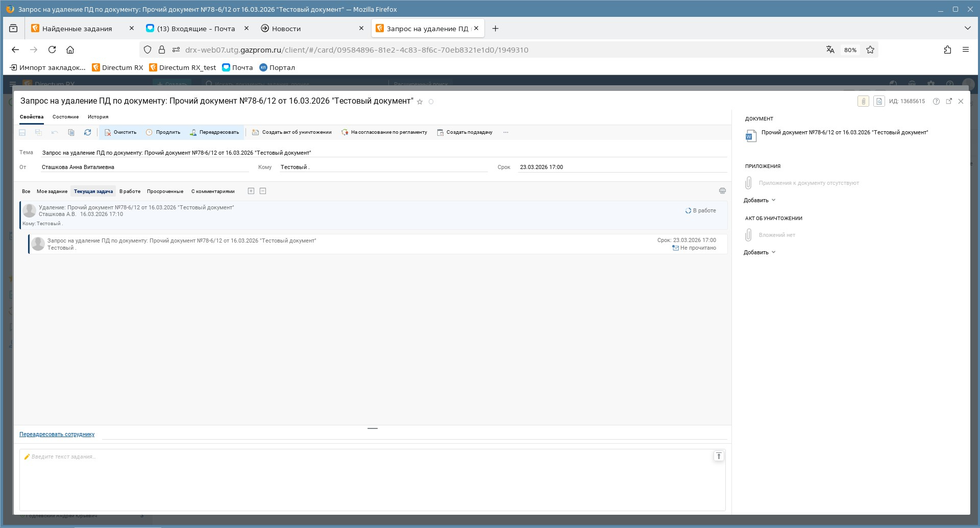
Task: Click Переадресовать сотруднику link
Action: click(57, 435)
